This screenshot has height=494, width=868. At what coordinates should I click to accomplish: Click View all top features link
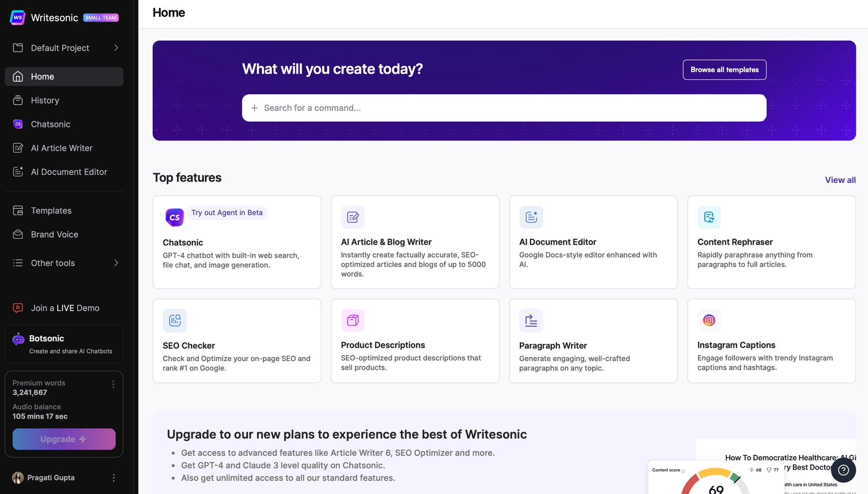(840, 180)
